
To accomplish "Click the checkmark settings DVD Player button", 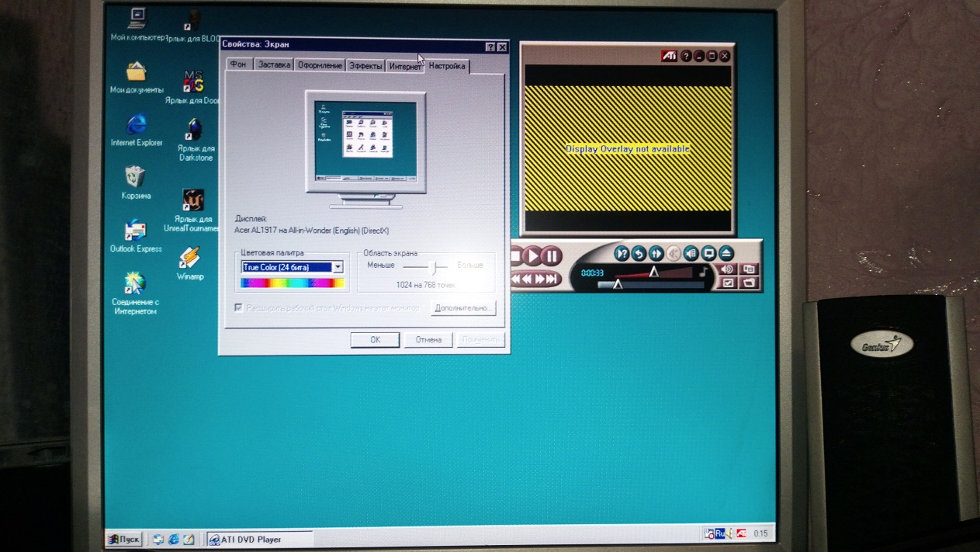I will 727,283.
